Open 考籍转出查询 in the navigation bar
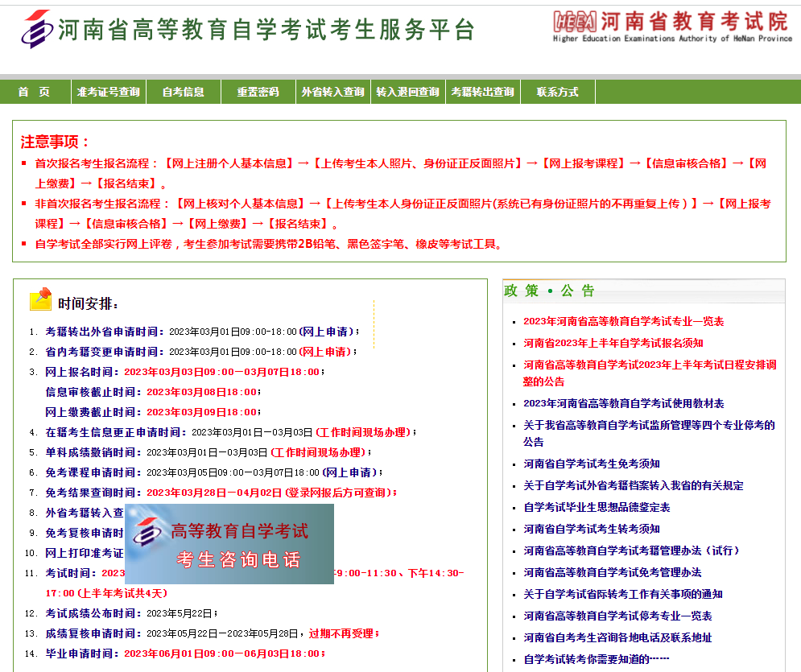The height and width of the screenshot is (672, 801). point(482,92)
